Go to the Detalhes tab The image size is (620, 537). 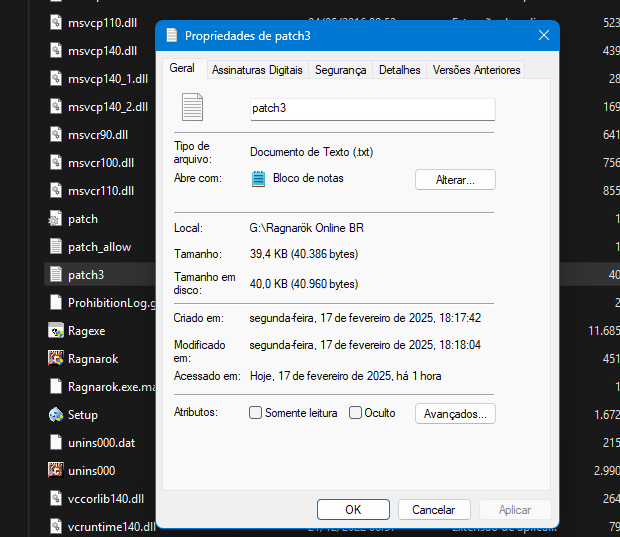click(x=399, y=70)
